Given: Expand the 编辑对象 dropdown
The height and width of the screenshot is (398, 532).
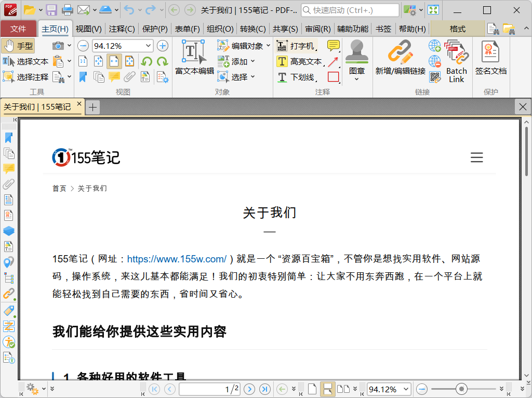Looking at the screenshot, I should tap(268, 46).
